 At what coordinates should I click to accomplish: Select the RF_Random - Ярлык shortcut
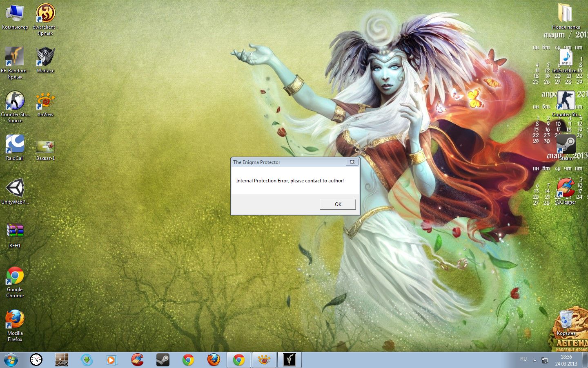(x=15, y=63)
